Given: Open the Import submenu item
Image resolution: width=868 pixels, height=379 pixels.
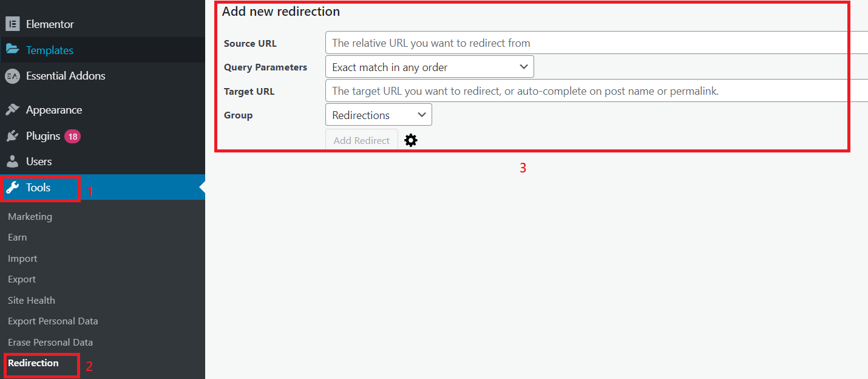Looking at the screenshot, I should point(22,259).
